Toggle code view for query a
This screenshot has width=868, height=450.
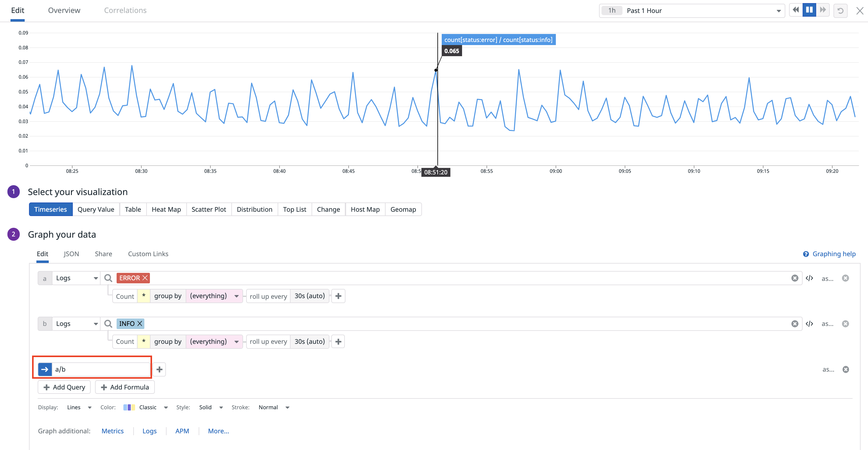point(809,278)
